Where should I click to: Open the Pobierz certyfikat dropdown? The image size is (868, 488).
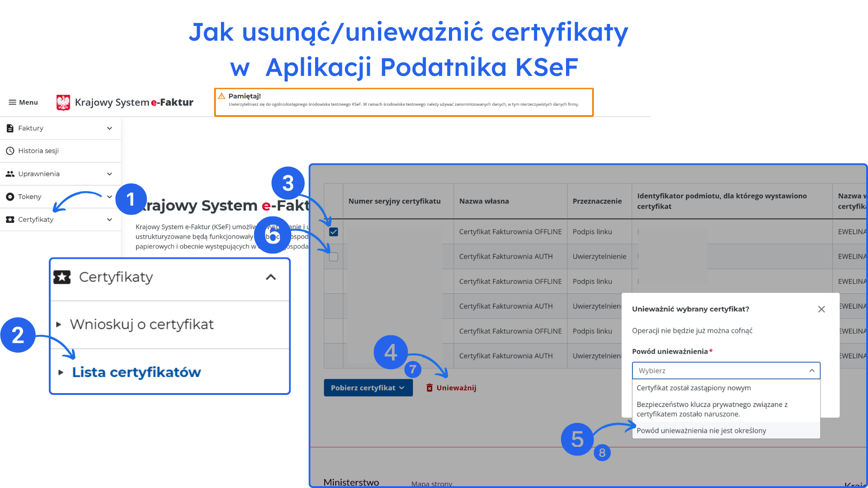coord(368,387)
